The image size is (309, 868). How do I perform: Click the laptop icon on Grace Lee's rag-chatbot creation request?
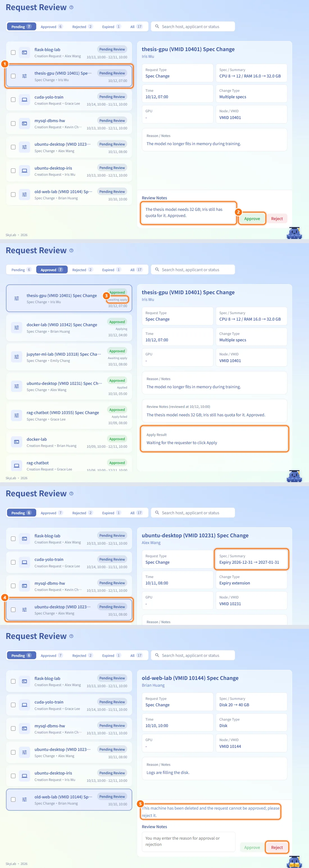(x=17, y=465)
